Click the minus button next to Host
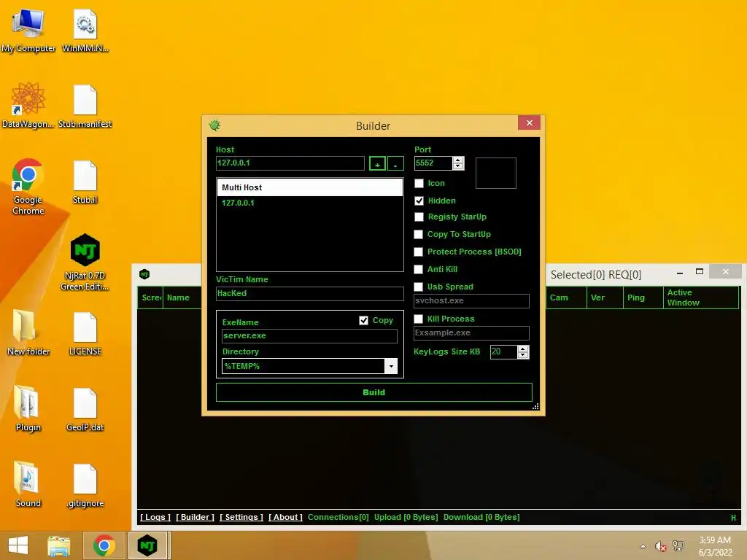747x560 pixels. click(x=395, y=164)
